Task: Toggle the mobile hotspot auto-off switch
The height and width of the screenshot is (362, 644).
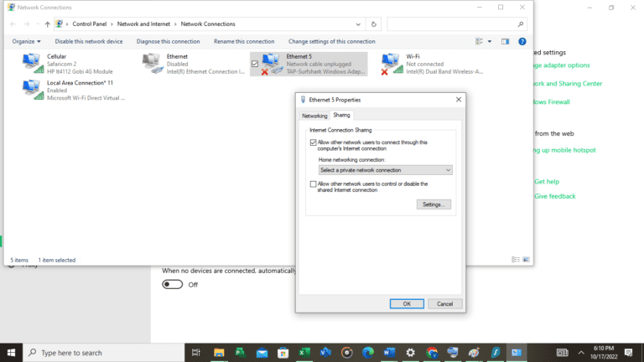Action: click(x=172, y=284)
